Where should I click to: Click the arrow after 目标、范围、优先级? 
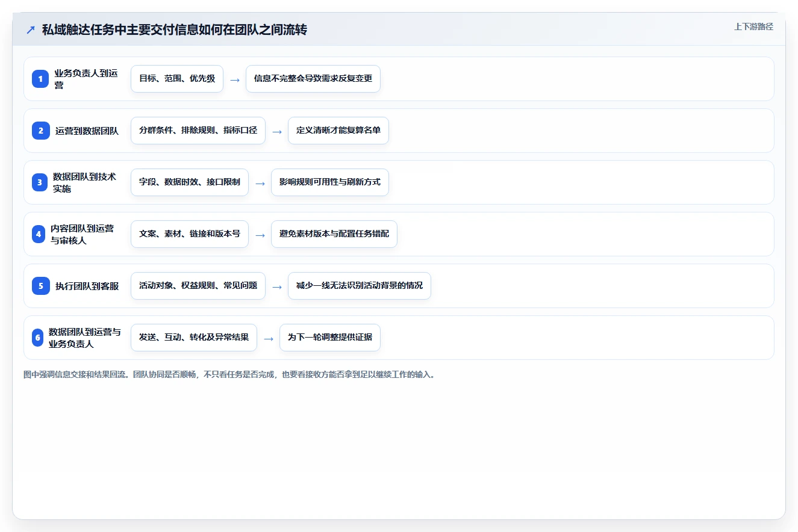[x=235, y=79]
